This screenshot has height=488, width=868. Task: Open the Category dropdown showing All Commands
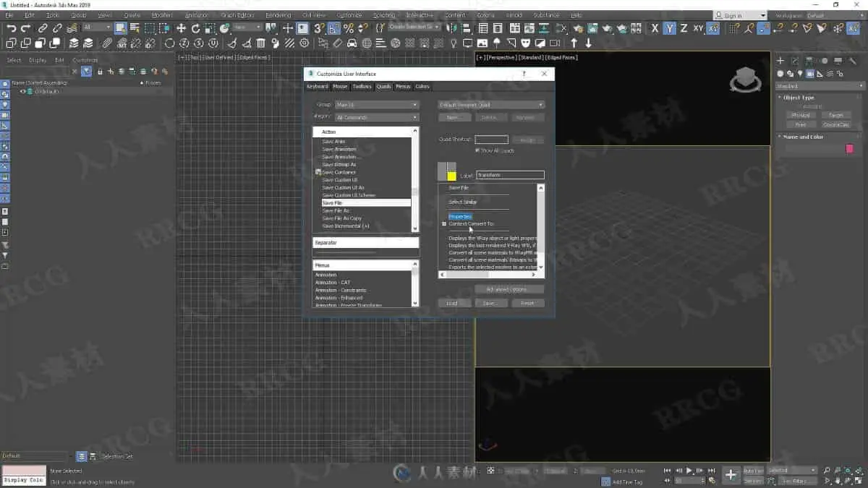coord(377,116)
